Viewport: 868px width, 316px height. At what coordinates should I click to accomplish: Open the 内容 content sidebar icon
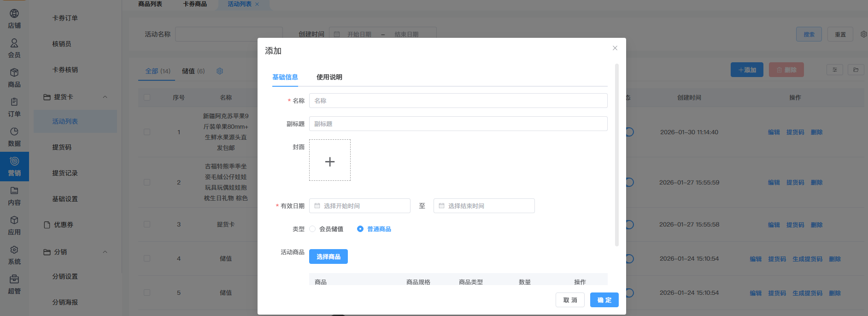pyautogui.click(x=14, y=196)
